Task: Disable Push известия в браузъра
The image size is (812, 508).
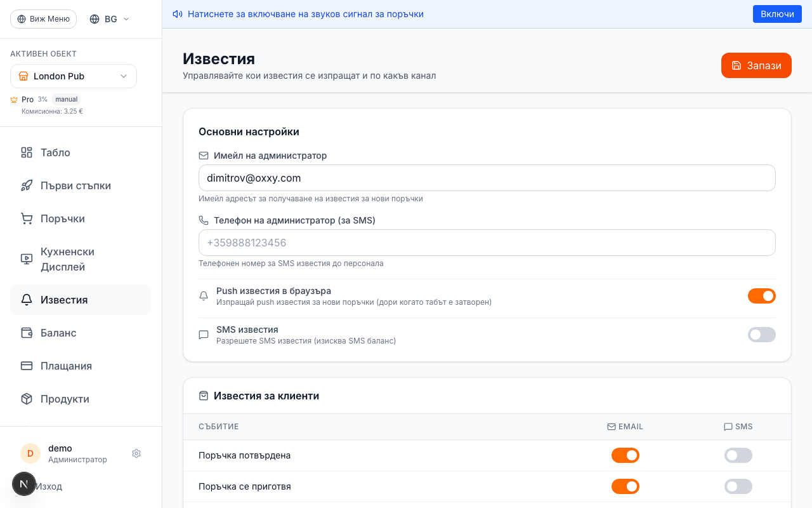Action: [x=761, y=296]
